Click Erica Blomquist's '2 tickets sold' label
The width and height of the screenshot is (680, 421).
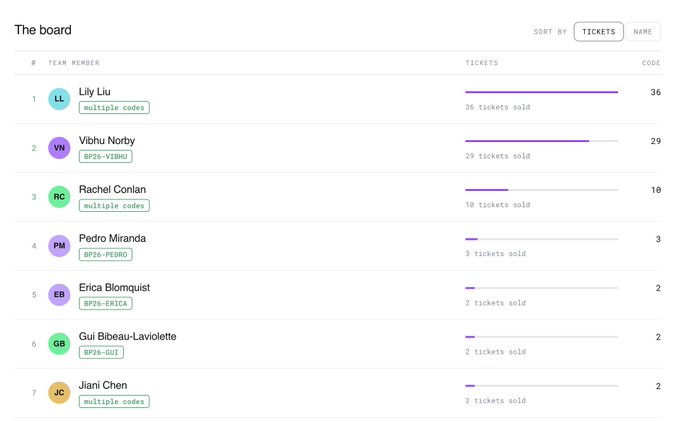(495, 303)
